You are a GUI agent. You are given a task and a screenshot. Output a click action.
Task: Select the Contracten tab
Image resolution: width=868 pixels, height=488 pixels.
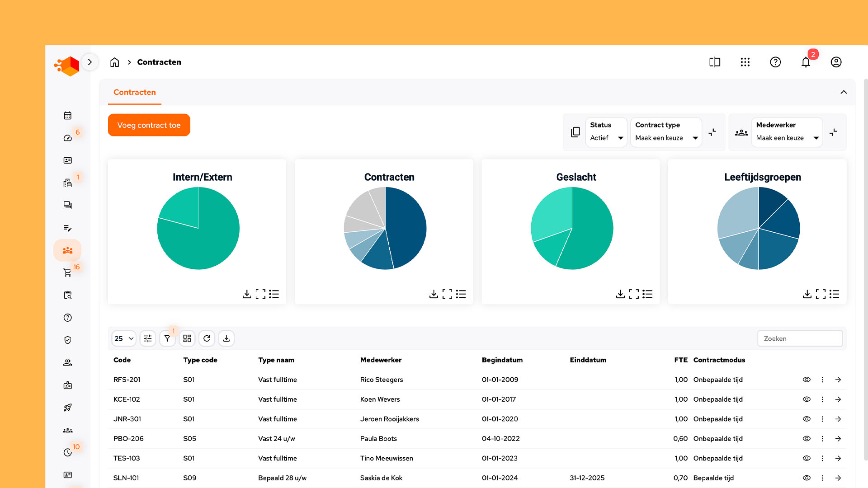tap(135, 92)
